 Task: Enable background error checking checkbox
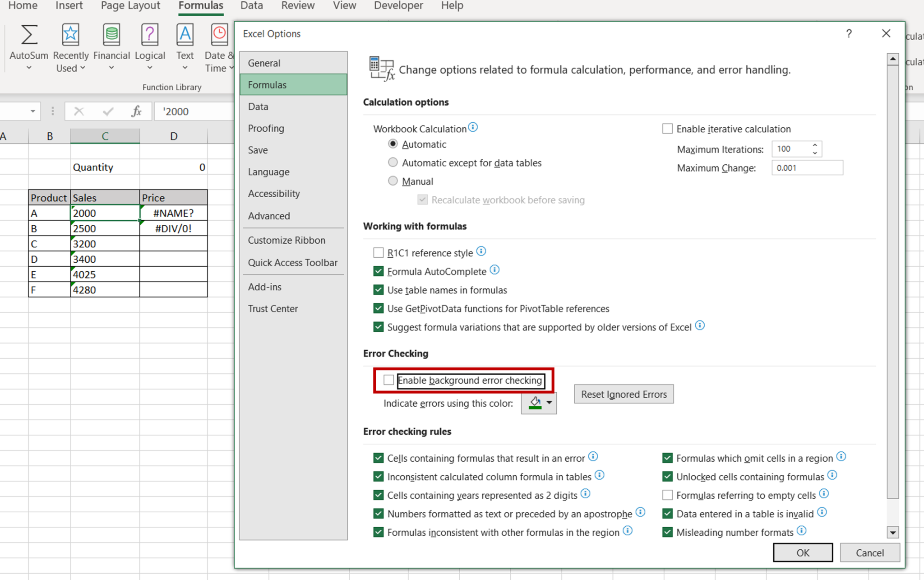(388, 380)
